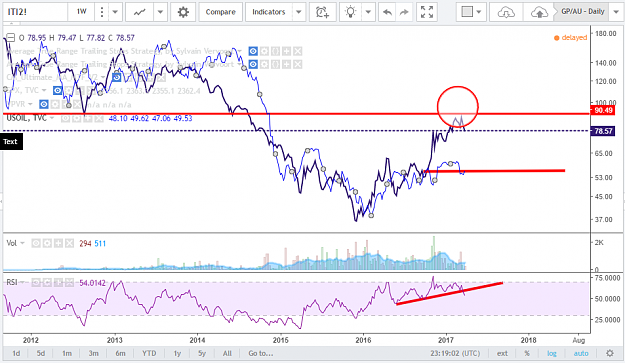Undo the last action

click(x=387, y=12)
